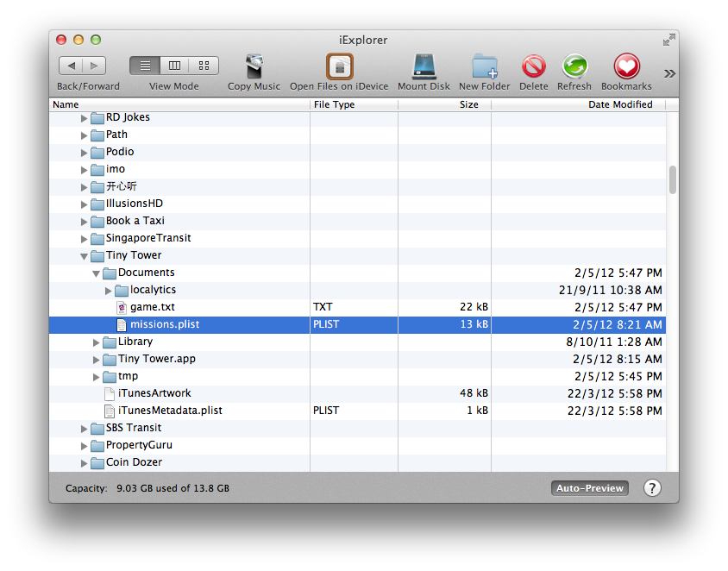Click the 48 kB size of iTunesArtwork
Image resolution: width=728 pixels, height=571 pixels.
(474, 393)
